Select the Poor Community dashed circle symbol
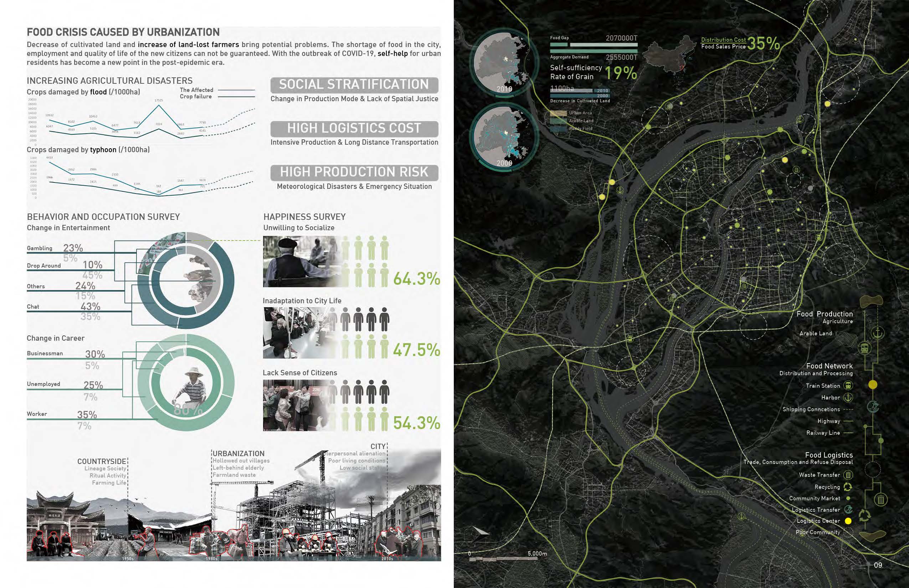The width and height of the screenshot is (909, 588). 848,532
